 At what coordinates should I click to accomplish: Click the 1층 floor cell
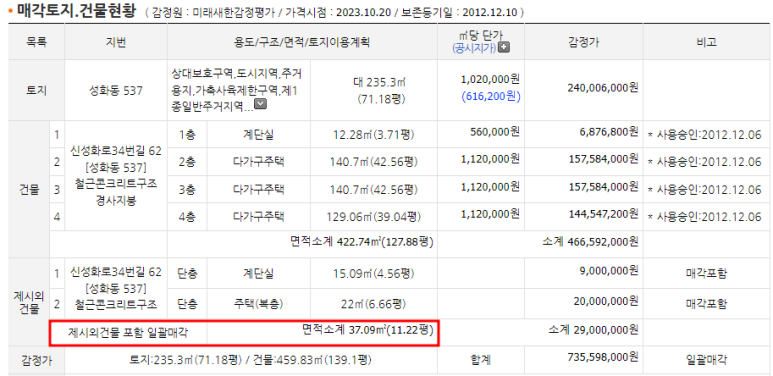coord(187,135)
